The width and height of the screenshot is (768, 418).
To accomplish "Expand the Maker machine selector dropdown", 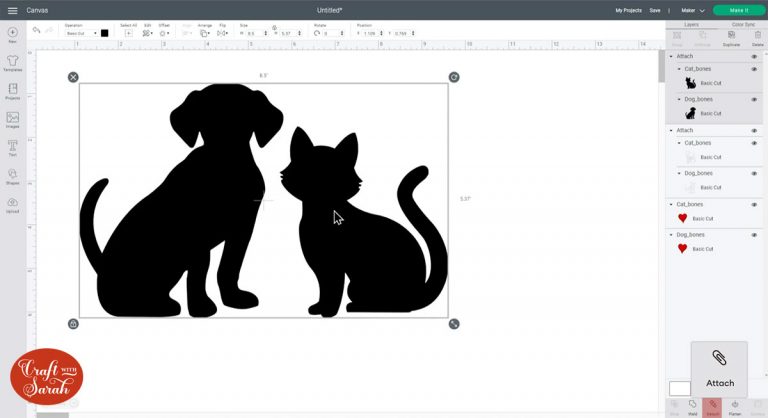I will 694,10.
